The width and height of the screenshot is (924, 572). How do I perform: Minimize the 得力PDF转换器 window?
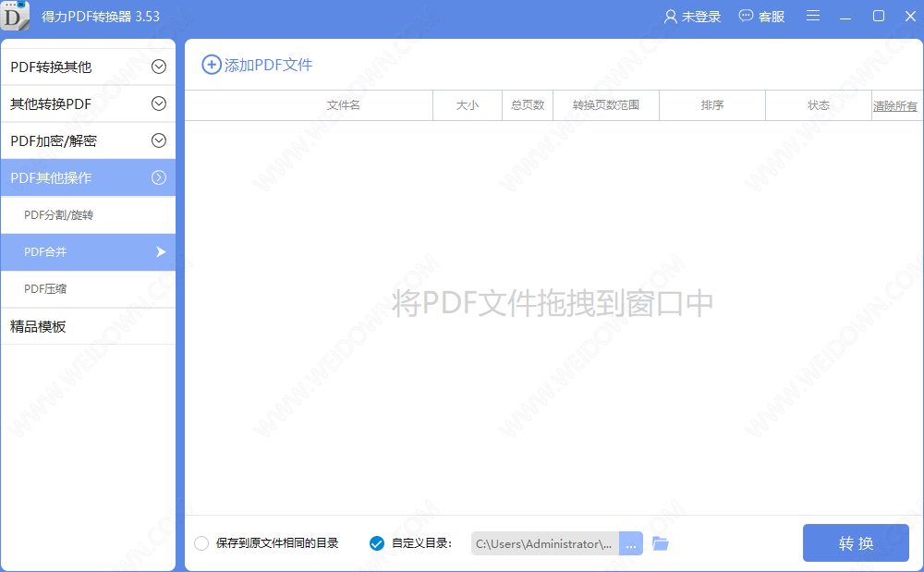coord(845,17)
